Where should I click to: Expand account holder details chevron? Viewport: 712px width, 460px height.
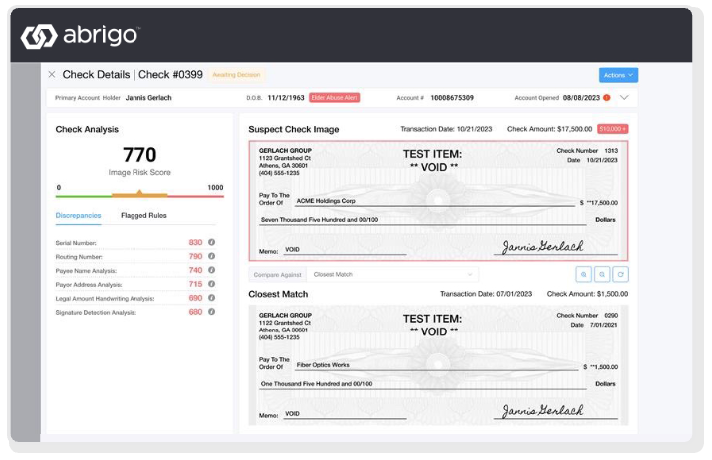coord(624,98)
